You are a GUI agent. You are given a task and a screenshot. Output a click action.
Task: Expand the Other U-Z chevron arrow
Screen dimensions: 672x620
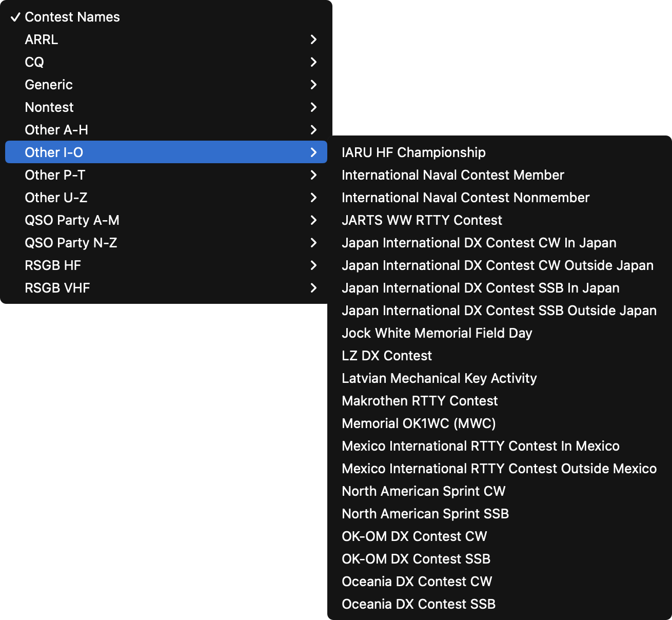[313, 198]
